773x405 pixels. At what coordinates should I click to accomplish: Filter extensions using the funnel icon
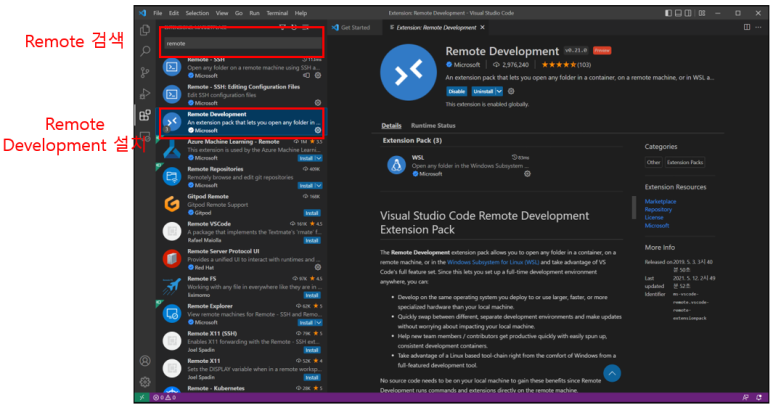point(282,27)
